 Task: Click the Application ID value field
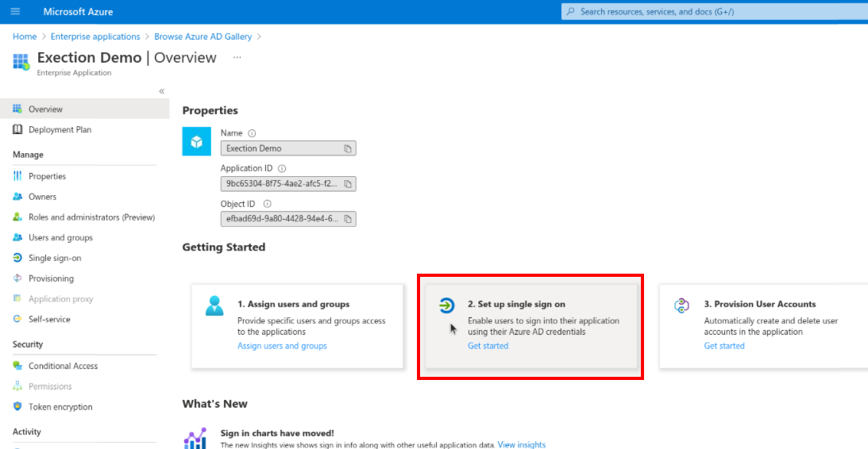[x=288, y=183]
